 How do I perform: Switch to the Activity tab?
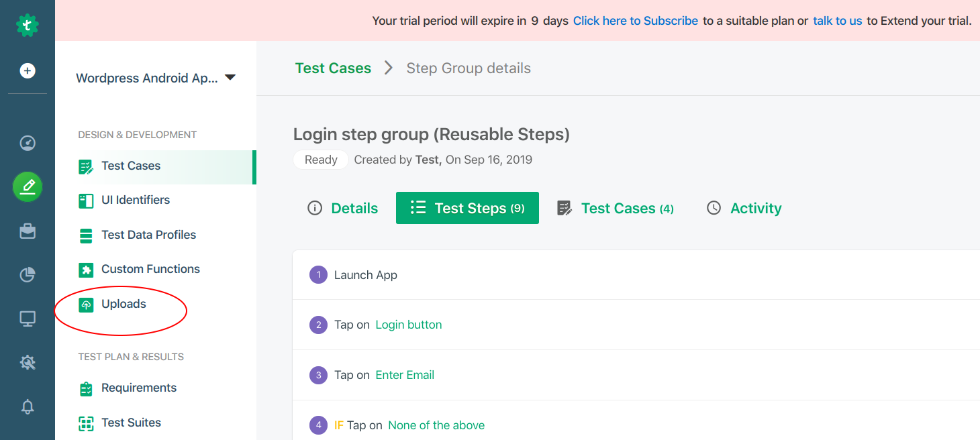click(744, 209)
